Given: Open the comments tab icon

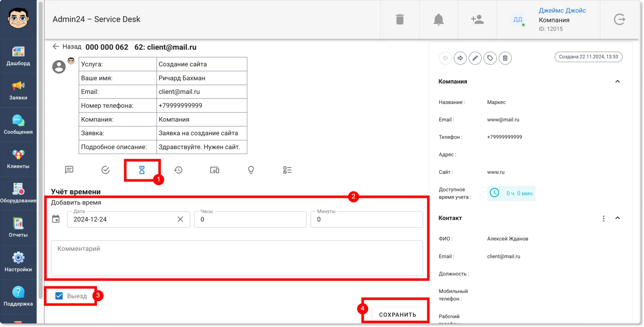Looking at the screenshot, I should pyautogui.click(x=69, y=170).
